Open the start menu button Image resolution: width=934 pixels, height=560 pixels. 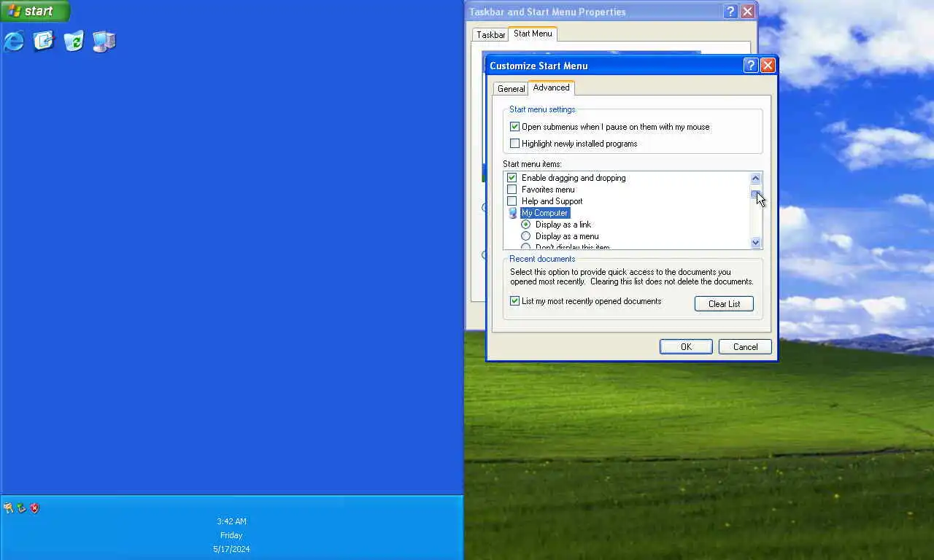point(35,11)
